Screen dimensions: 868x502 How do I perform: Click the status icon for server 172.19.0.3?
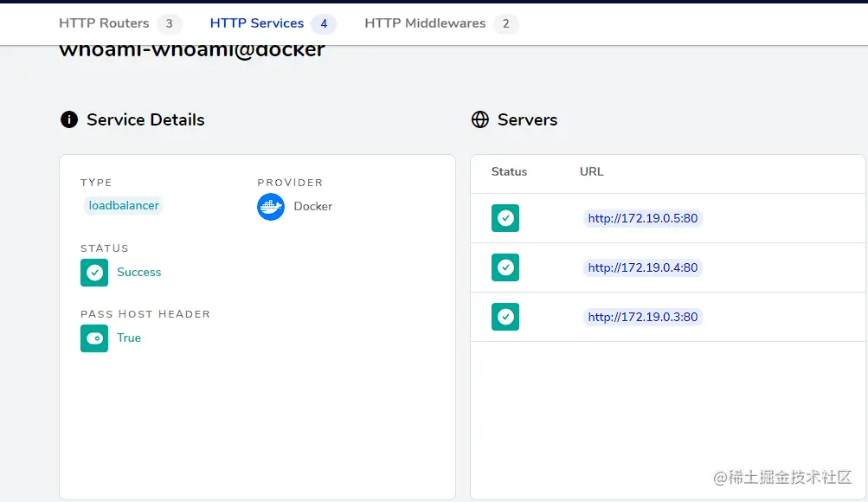pyautogui.click(x=505, y=317)
